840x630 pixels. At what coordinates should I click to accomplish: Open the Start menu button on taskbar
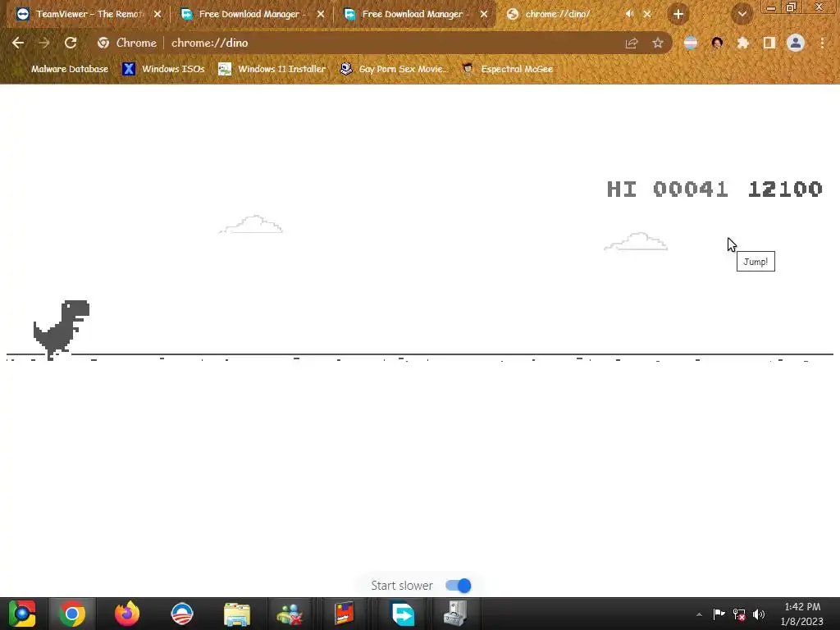(22, 614)
